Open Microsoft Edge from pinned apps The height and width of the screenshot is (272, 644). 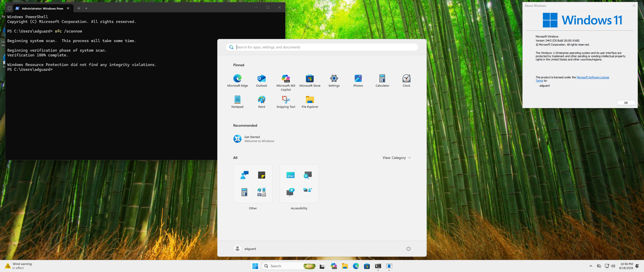pos(237,81)
